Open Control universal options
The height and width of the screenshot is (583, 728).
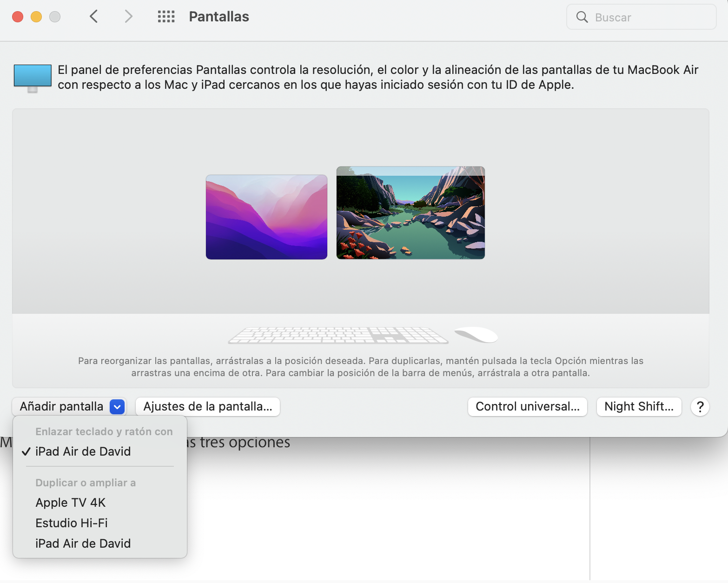tap(528, 407)
